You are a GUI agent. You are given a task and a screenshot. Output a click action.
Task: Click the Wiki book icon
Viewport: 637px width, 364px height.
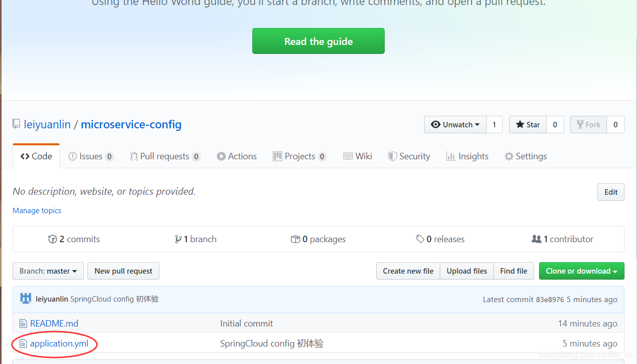click(348, 156)
